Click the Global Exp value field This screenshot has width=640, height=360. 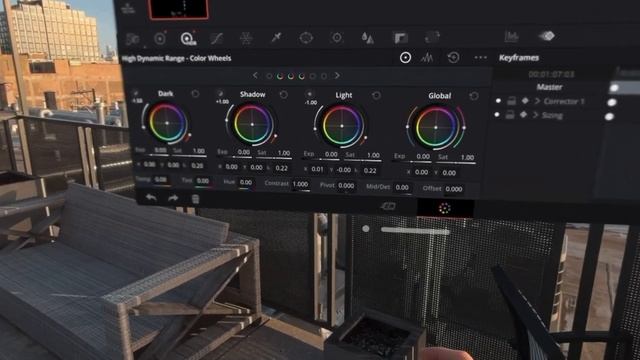423,156
